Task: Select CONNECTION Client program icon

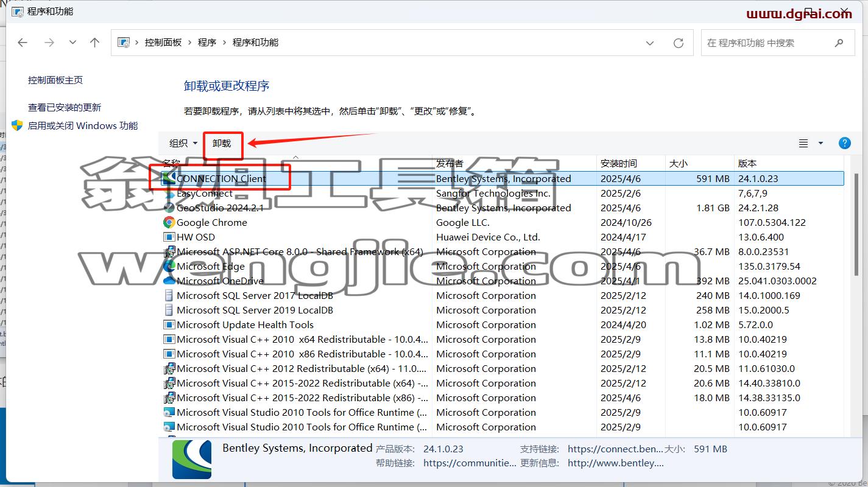Action: click(x=169, y=178)
